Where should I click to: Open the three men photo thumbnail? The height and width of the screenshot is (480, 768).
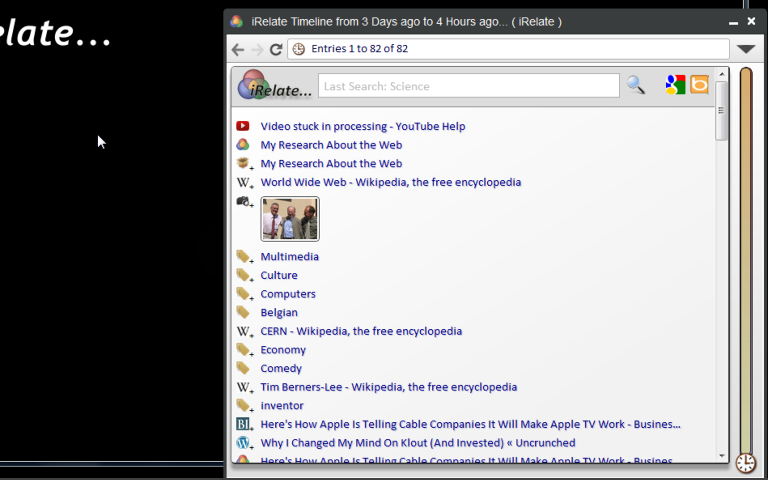point(290,219)
